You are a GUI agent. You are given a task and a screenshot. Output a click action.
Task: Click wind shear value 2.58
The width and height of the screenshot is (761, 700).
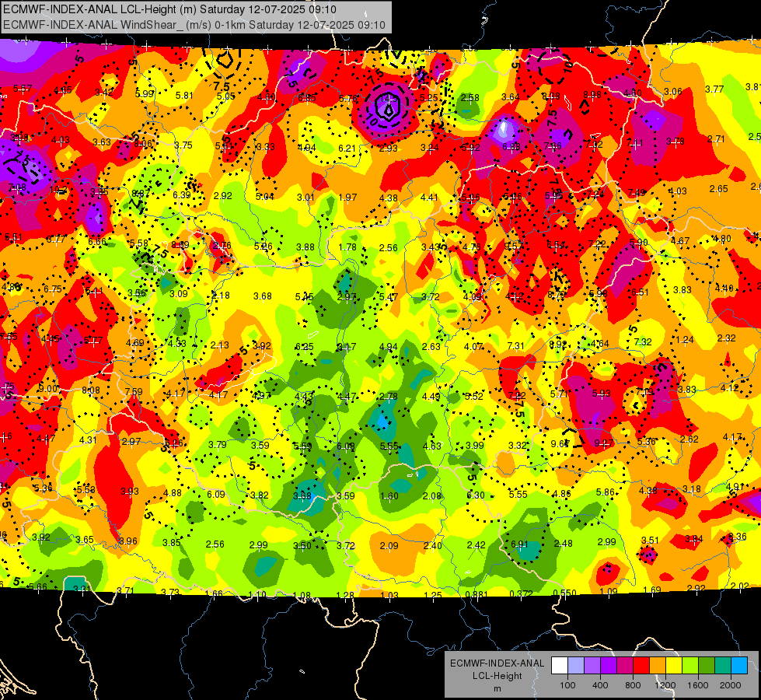470,98
